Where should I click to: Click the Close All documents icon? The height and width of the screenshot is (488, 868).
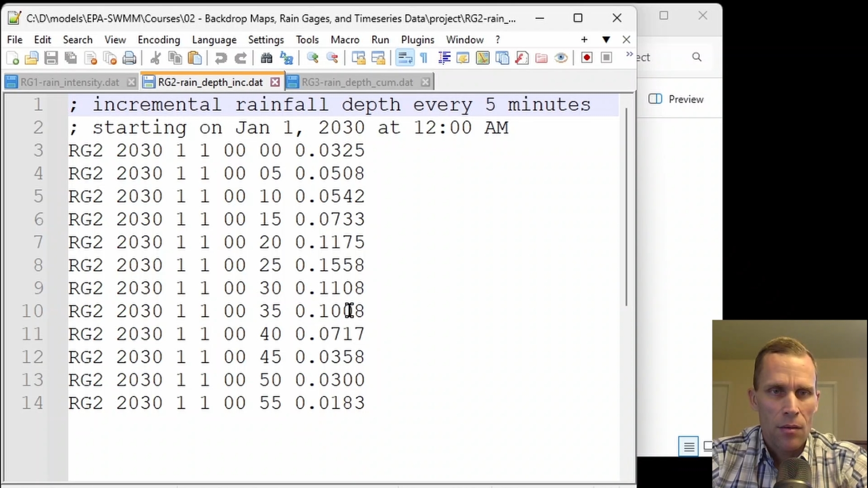click(110, 58)
